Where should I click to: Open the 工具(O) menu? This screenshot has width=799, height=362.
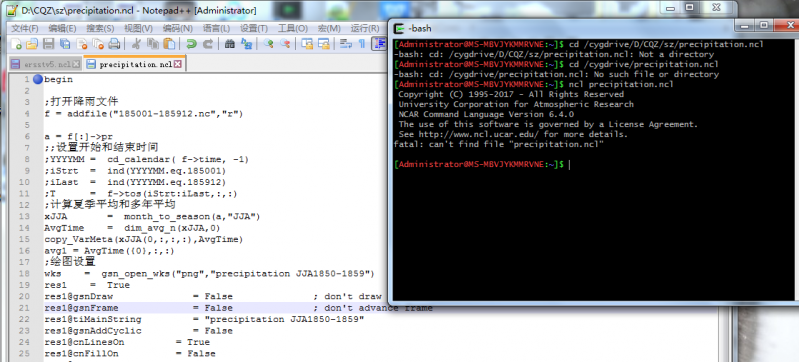tap(292, 29)
